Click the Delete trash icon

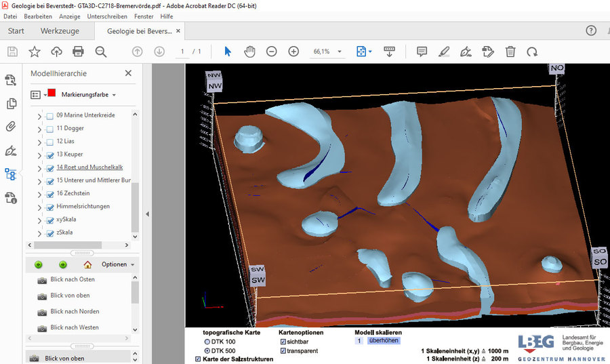[x=510, y=52]
